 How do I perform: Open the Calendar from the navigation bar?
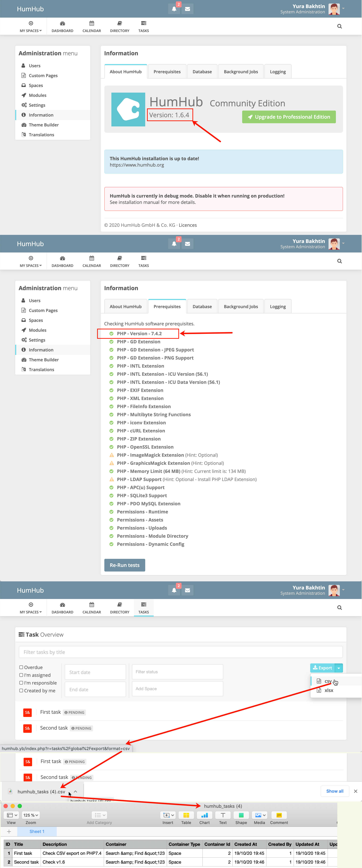[91, 26]
